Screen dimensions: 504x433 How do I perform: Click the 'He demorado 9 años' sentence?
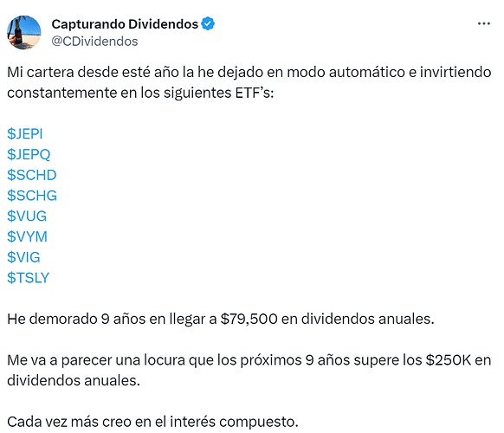[221, 319]
